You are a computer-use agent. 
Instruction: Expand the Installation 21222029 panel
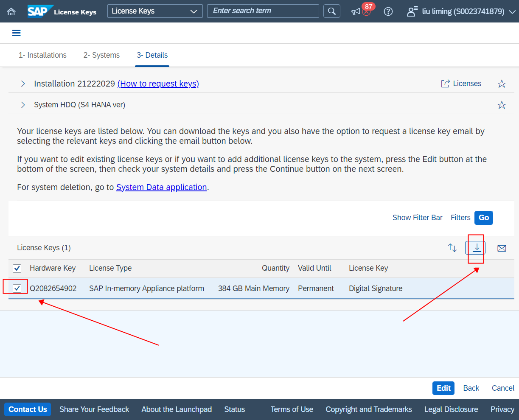pos(23,84)
